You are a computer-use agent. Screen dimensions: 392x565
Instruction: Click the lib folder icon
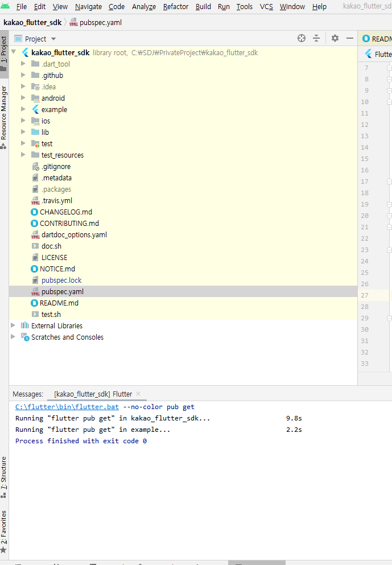click(35, 132)
